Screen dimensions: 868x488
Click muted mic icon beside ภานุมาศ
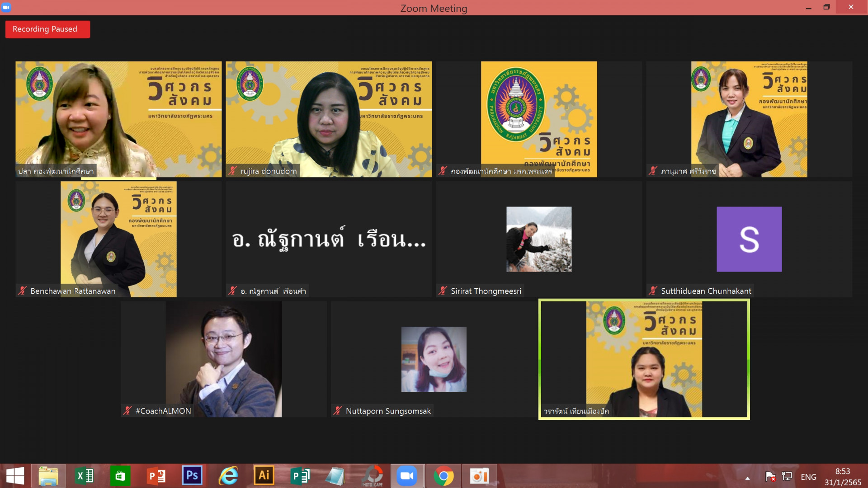pos(653,171)
